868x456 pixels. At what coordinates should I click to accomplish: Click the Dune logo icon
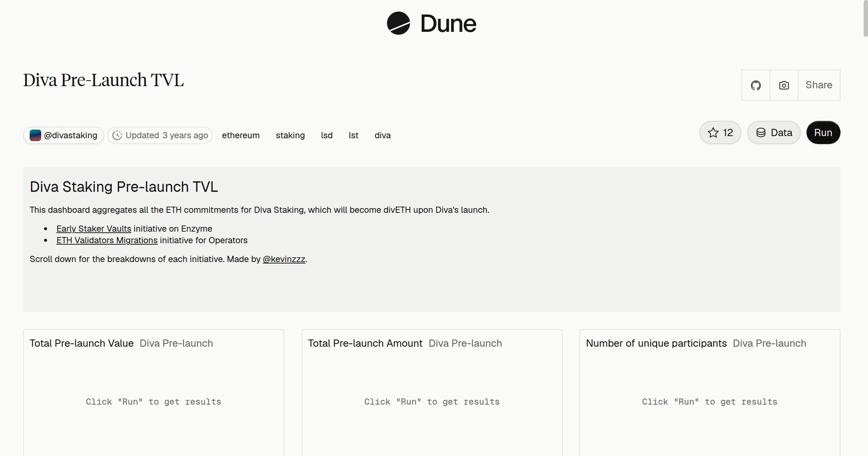click(x=398, y=24)
